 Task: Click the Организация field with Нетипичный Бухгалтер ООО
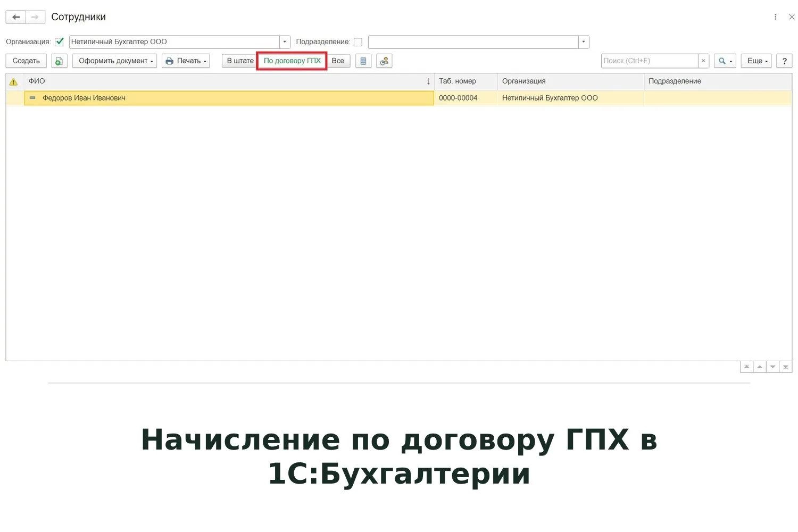[174, 42]
